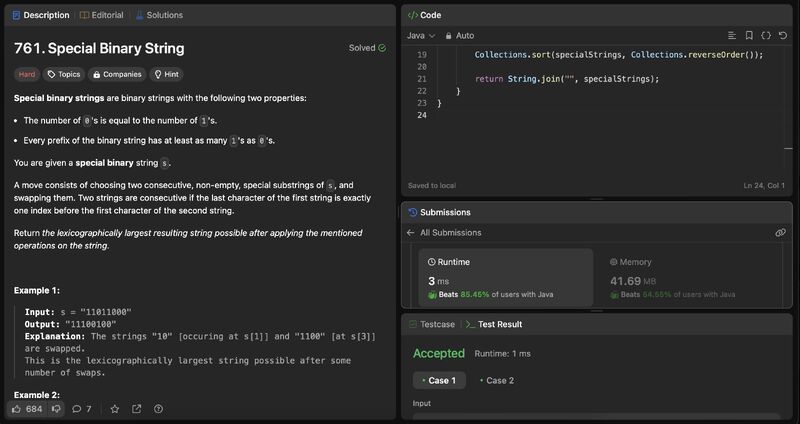This screenshot has width=800, height=424.
Task: Upvote the problem with thumbs up
Action: 16,409
